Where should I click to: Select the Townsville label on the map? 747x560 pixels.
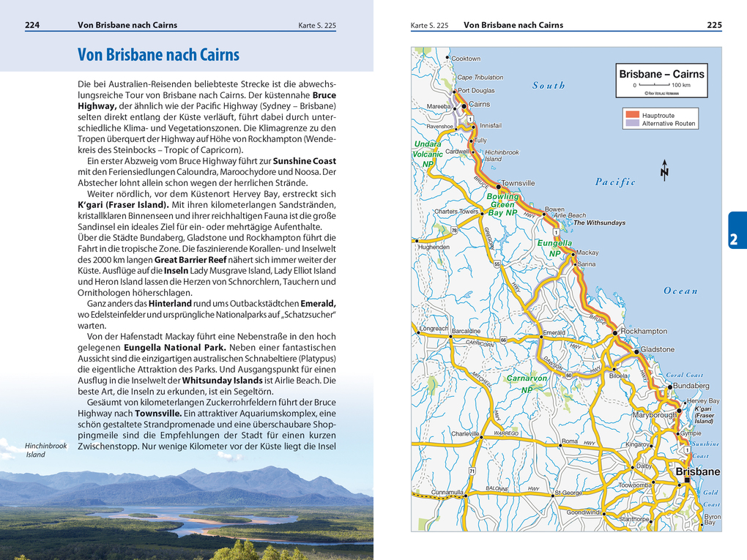click(x=518, y=183)
